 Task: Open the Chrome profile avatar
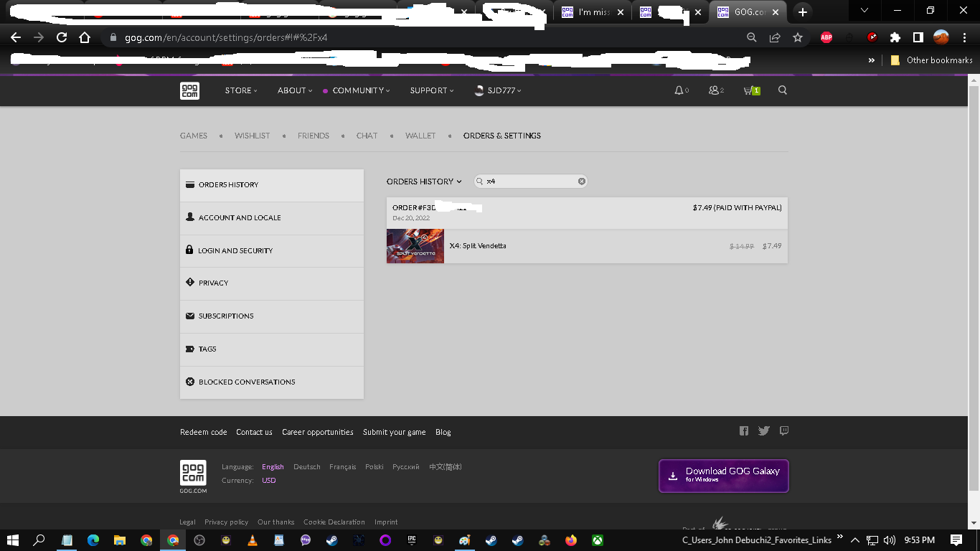[941, 37]
